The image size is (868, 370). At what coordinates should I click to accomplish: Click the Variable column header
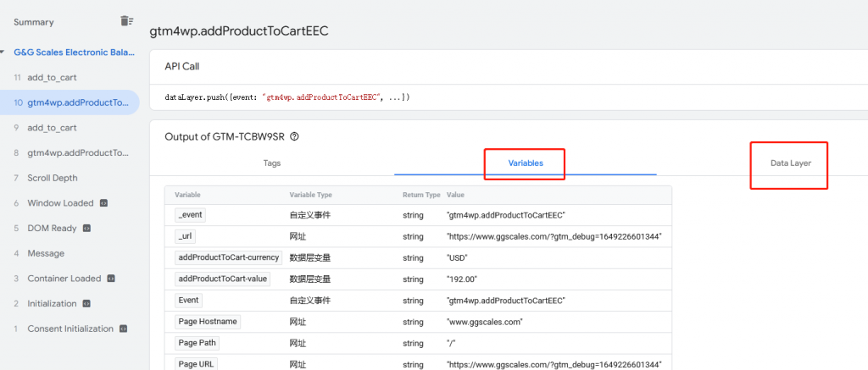pyautogui.click(x=187, y=196)
